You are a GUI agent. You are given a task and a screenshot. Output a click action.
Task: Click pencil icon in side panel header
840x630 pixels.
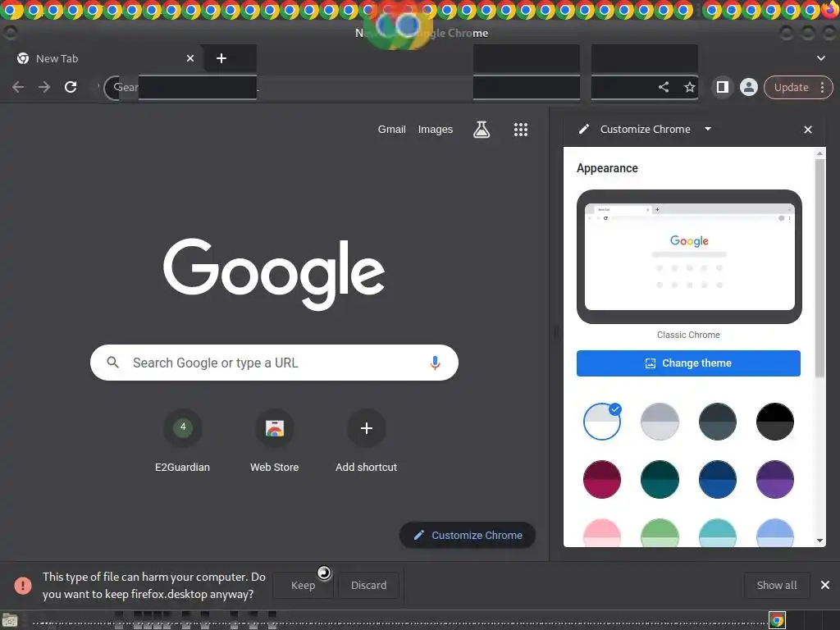click(x=584, y=129)
